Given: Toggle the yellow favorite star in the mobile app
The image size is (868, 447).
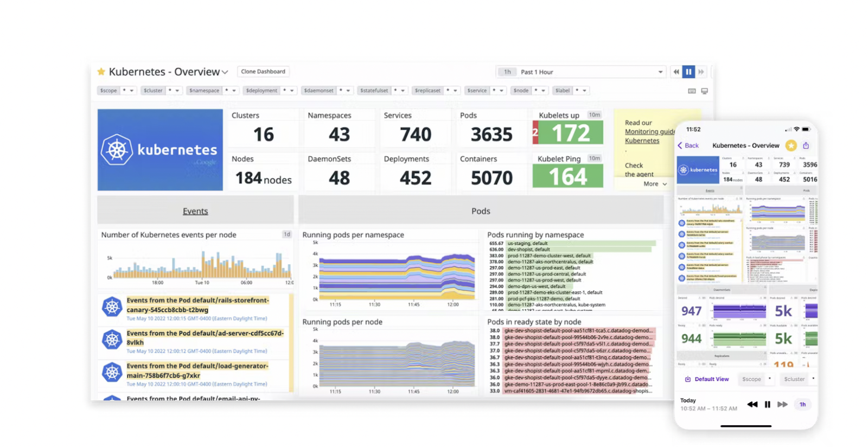Looking at the screenshot, I should click(792, 145).
